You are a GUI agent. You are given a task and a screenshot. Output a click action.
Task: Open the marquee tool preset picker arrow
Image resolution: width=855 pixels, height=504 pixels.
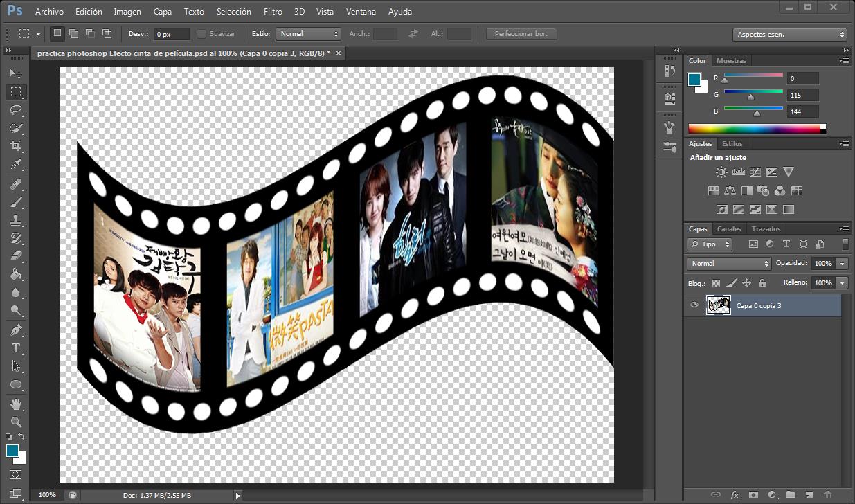[38, 33]
